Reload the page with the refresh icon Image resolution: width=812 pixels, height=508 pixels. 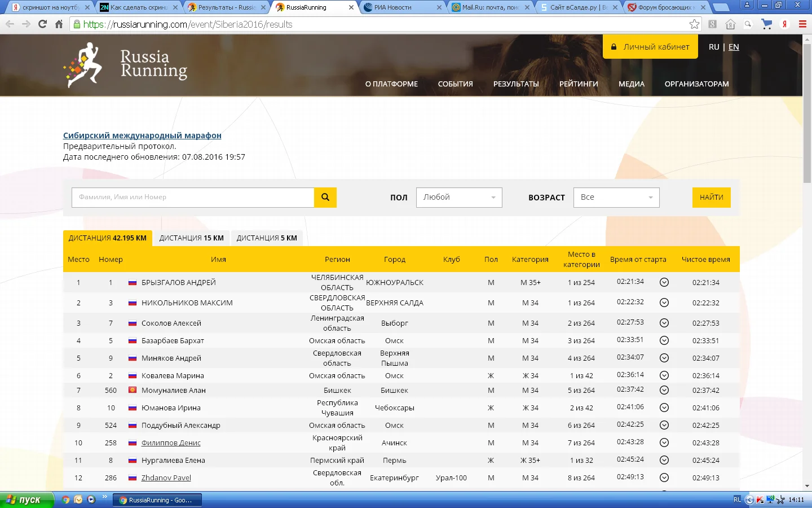42,24
